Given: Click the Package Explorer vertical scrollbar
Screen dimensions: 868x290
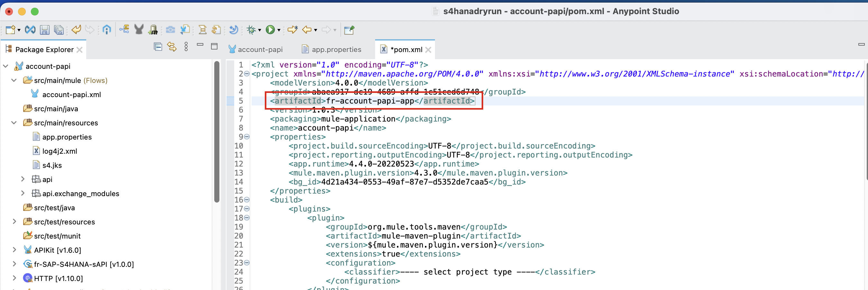Looking at the screenshot, I should (x=217, y=131).
